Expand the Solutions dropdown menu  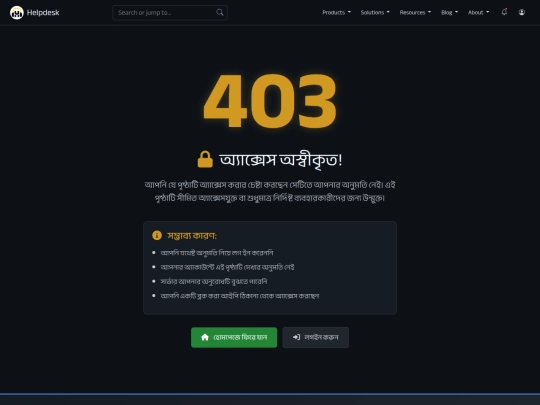click(x=375, y=12)
